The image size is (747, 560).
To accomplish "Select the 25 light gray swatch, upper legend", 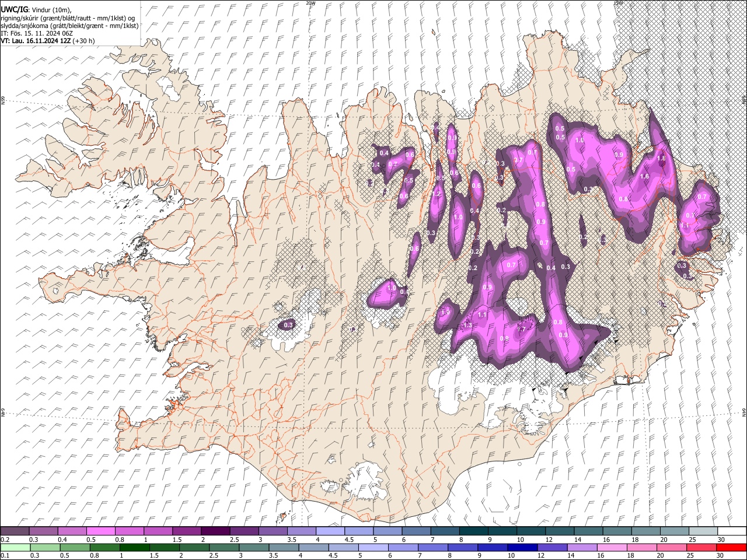I will (703, 531).
